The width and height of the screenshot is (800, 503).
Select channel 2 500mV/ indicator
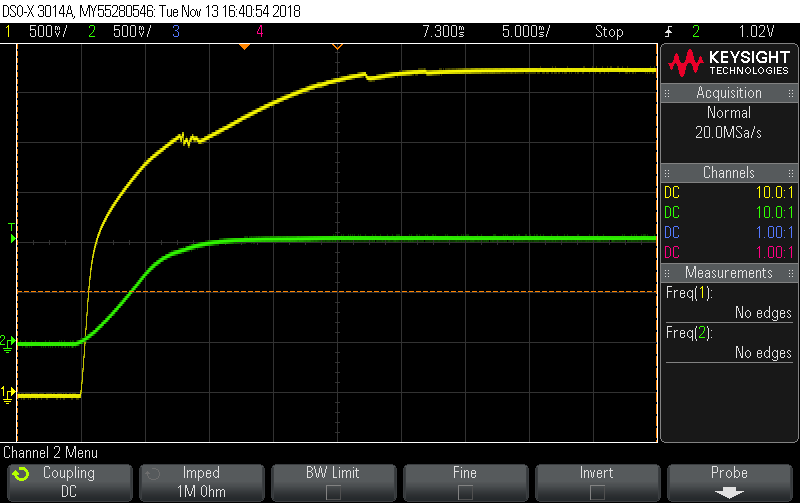(x=119, y=32)
